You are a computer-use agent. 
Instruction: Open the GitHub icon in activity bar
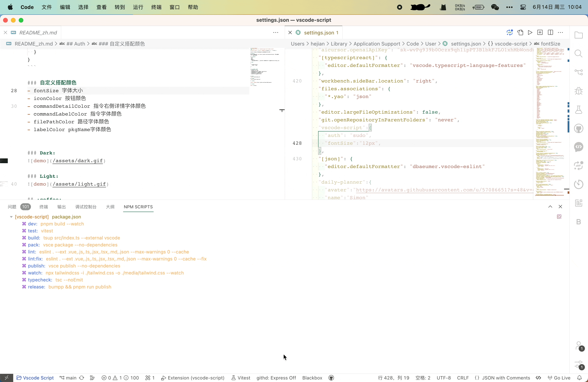click(x=579, y=129)
